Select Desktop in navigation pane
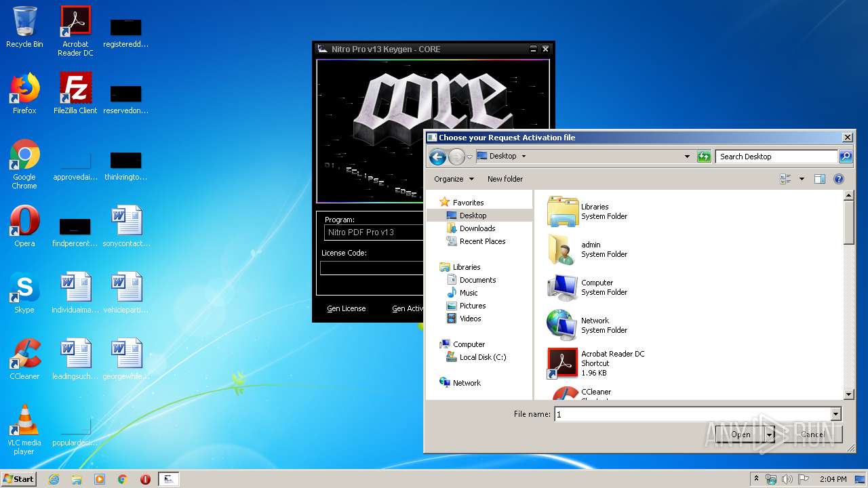Screen dimensions: 868x488 tap(473, 216)
